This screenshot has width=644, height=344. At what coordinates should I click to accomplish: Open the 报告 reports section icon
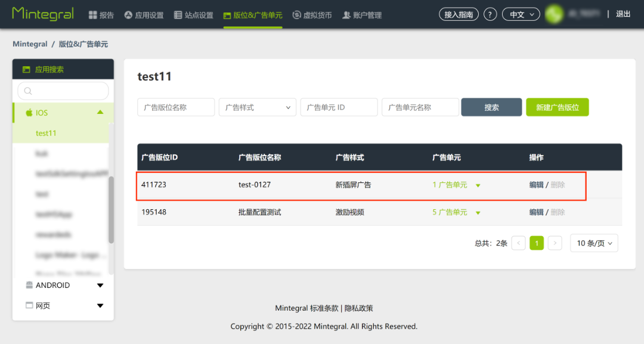pyautogui.click(x=92, y=14)
